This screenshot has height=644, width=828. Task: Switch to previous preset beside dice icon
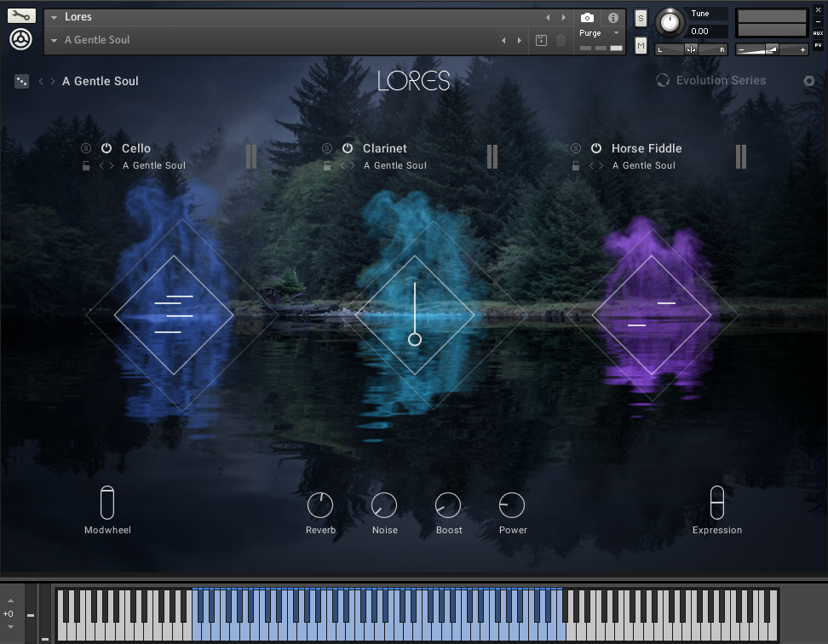(x=41, y=81)
